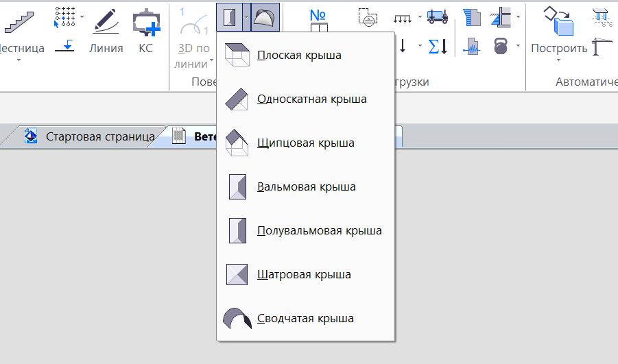The width and height of the screenshot is (618, 364).
Task: Click the sigma summation load icon
Action: pos(437,47)
